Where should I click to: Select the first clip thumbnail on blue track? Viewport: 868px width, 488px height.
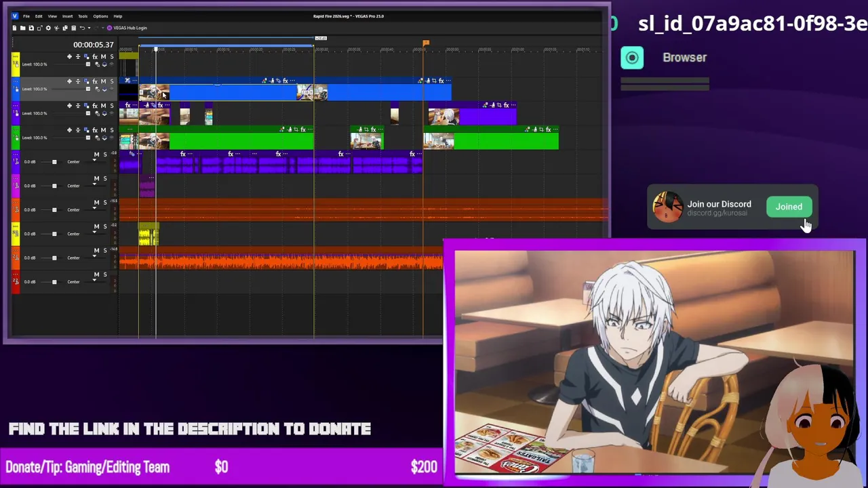point(154,93)
